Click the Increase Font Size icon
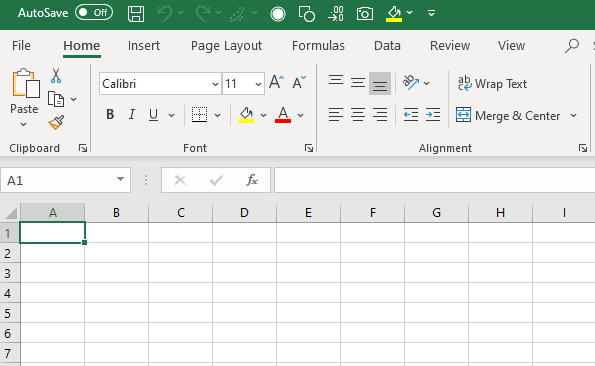 click(276, 82)
